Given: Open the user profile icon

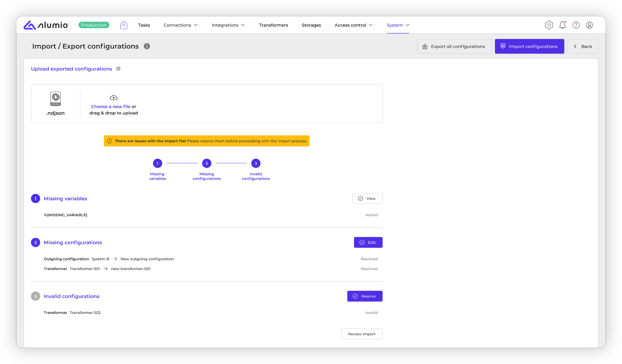Looking at the screenshot, I should 589,25.
